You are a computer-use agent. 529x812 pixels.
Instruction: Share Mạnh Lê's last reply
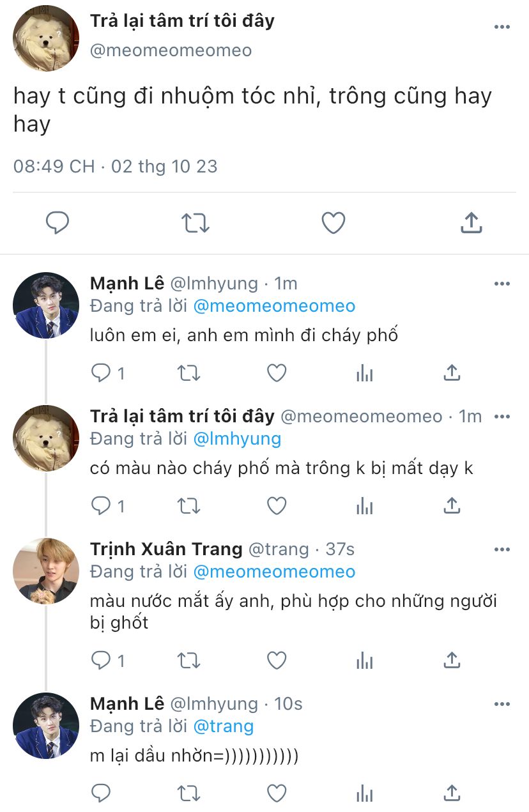pyautogui.click(x=452, y=793)
